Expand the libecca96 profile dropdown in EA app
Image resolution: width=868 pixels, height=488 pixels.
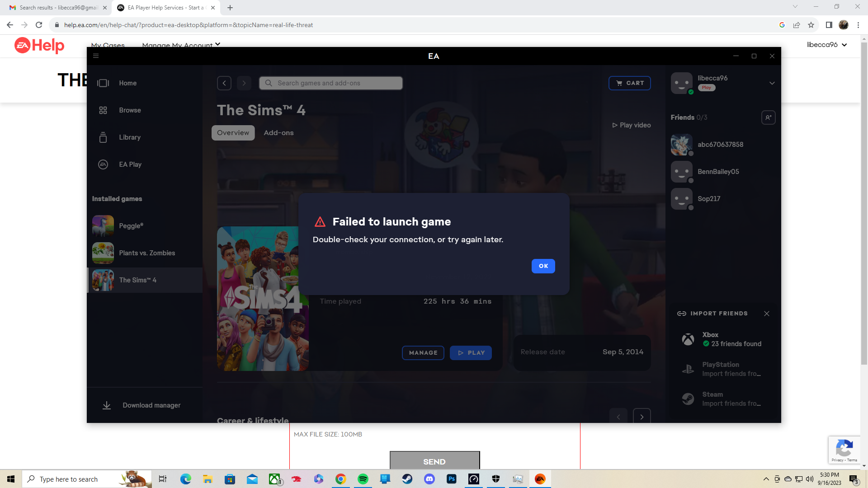772,83
